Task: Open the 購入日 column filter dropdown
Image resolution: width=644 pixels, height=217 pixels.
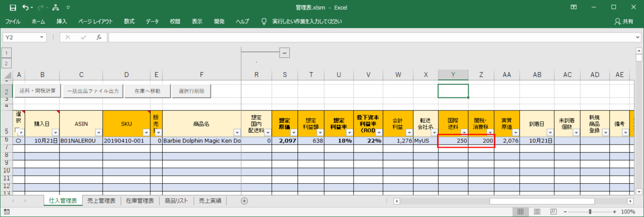Action: pos(54,132)
